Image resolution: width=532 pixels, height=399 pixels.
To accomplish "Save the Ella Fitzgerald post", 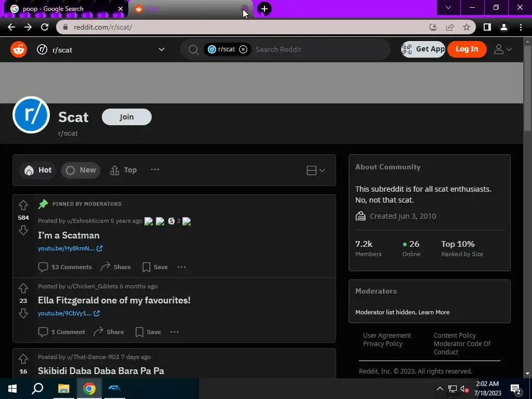I will [x=148, y=332].
